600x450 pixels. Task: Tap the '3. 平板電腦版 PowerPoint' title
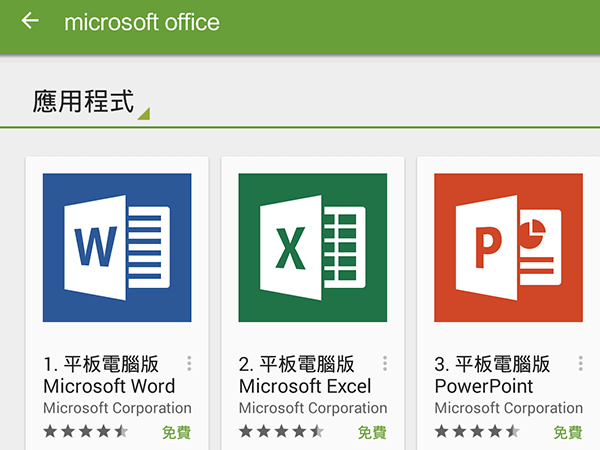point(492,375)
